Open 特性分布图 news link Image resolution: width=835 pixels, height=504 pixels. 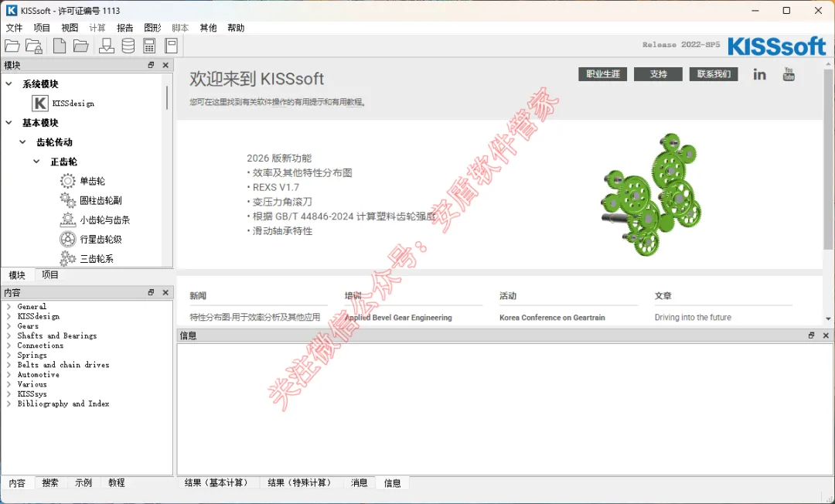pyautogui.click(x=255, y=317)
